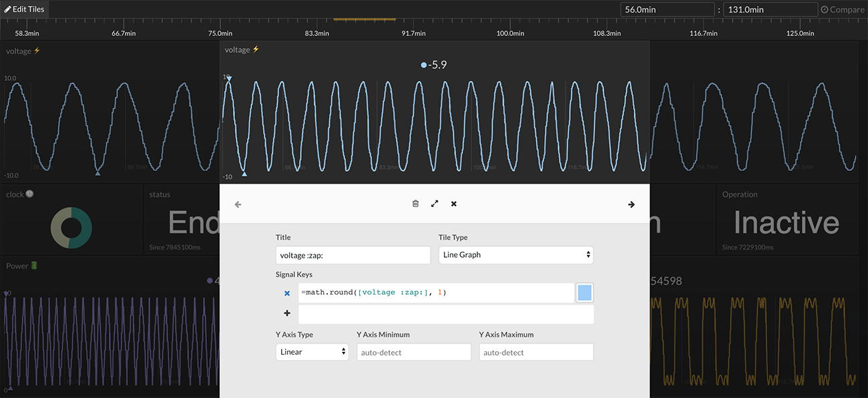Click the Y Axis Minimum field
This screenshot has height=398, width=868.
coord(413,352)
